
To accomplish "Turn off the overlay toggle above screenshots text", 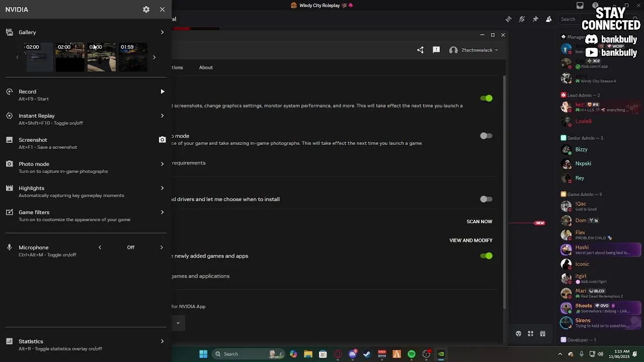I will tap(486, 98).
